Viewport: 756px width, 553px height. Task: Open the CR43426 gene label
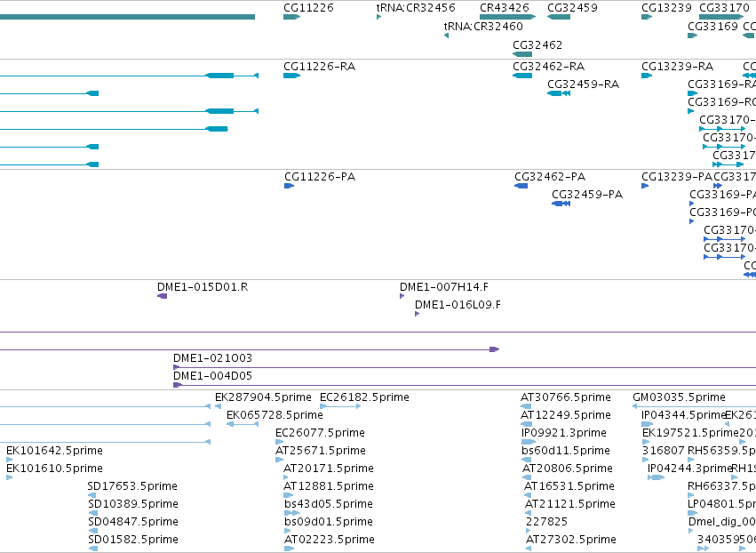pos(505,8)
